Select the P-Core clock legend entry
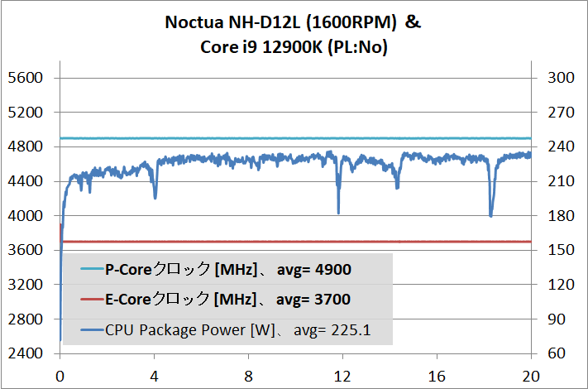 click(216, 269)
